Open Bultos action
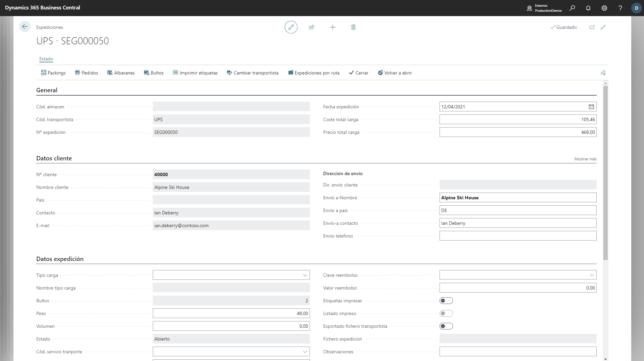Image resolution: width=644 pixels, height=361 pixels. (x=153, y=73)
